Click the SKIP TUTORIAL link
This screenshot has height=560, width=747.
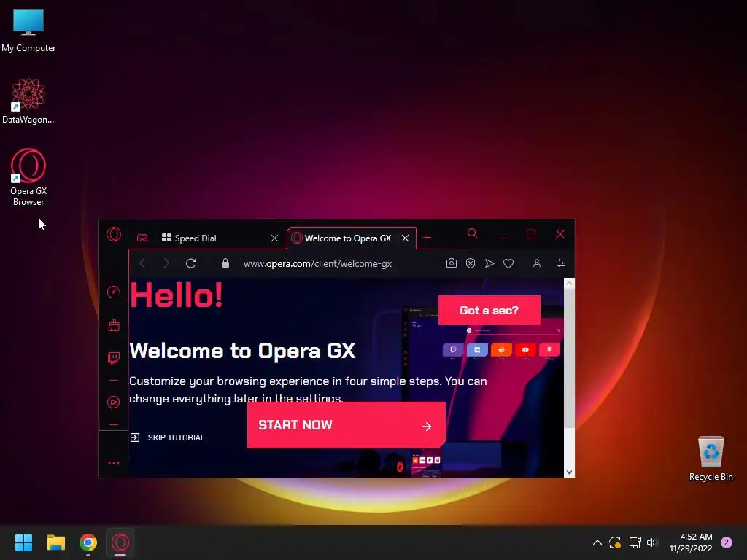tap(167, 437)
